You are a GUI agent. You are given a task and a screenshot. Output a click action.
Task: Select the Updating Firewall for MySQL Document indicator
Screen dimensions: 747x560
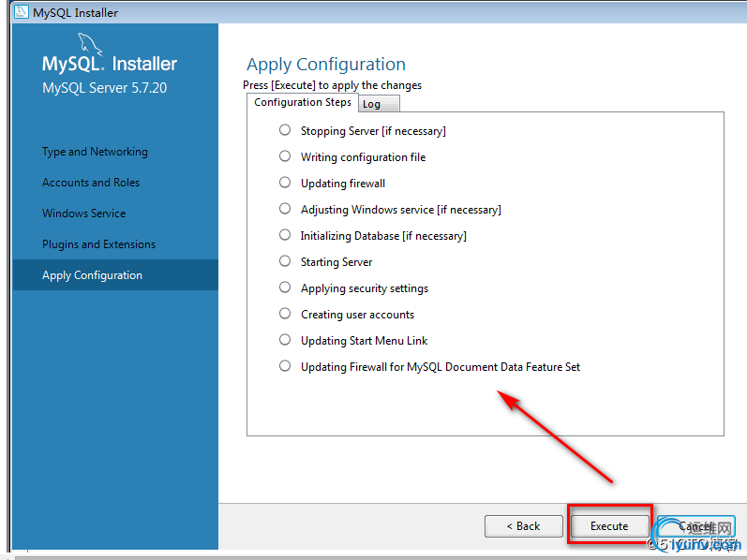[285, 365]
